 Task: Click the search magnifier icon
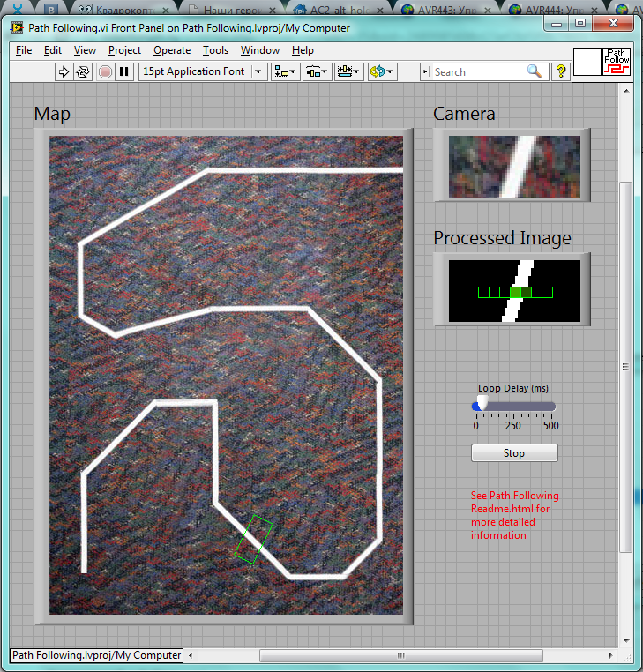click(x=535, y=72)
